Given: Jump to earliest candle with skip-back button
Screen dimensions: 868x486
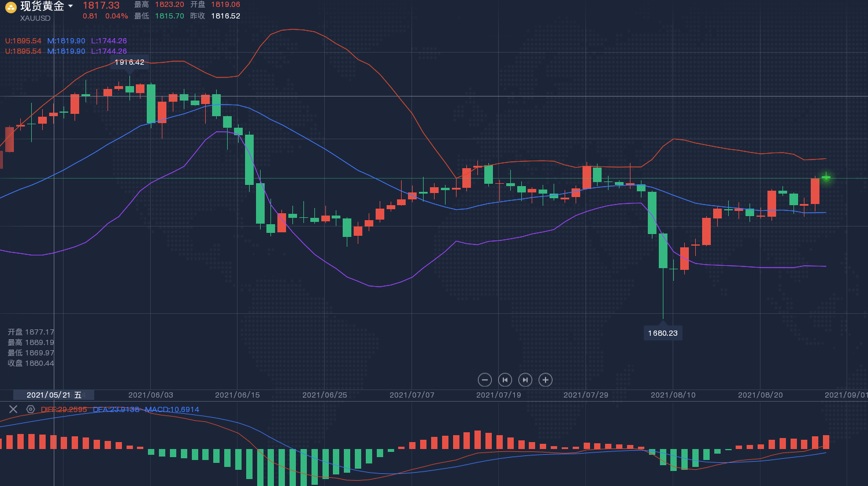Looking at the screenshot, I should 505,380.
